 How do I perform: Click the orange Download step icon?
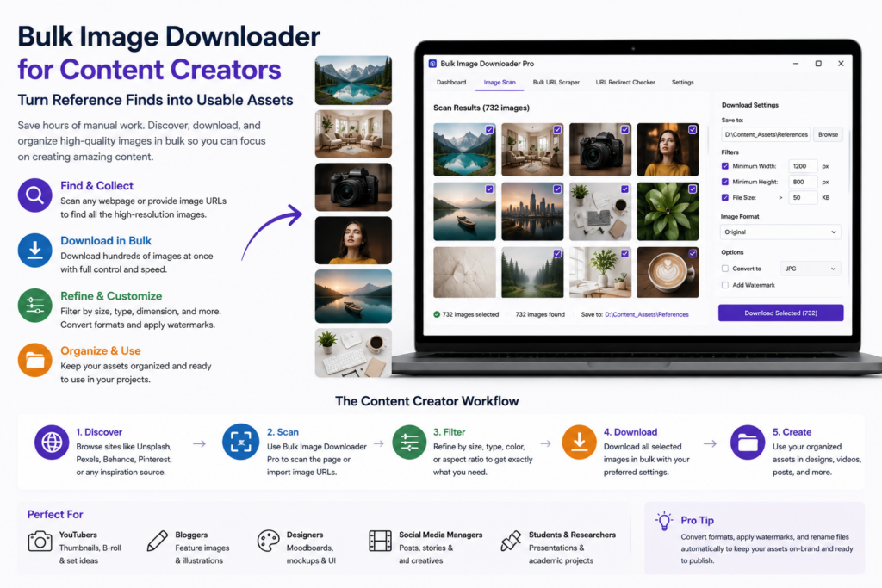pyautogui.click(x=579, y=442)
